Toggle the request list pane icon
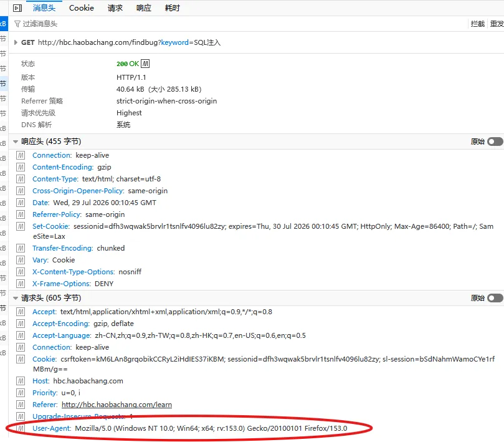The width and height of the screenshot is (504, 442). 17,8
